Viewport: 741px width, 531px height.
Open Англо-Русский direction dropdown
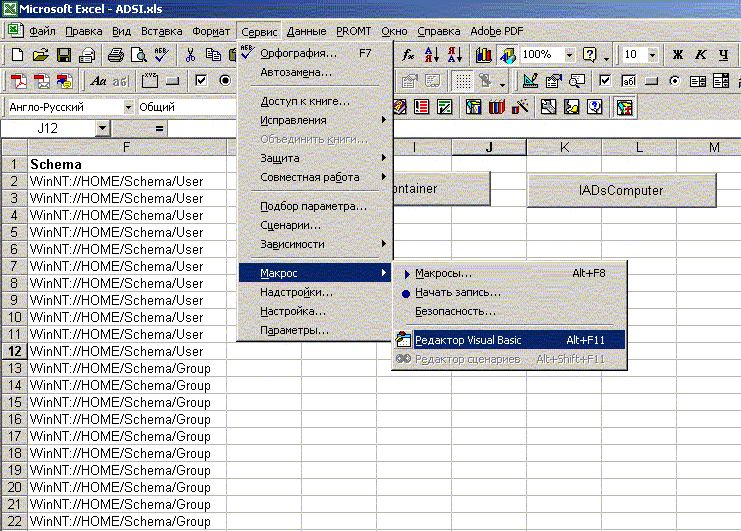pos(128,107)
